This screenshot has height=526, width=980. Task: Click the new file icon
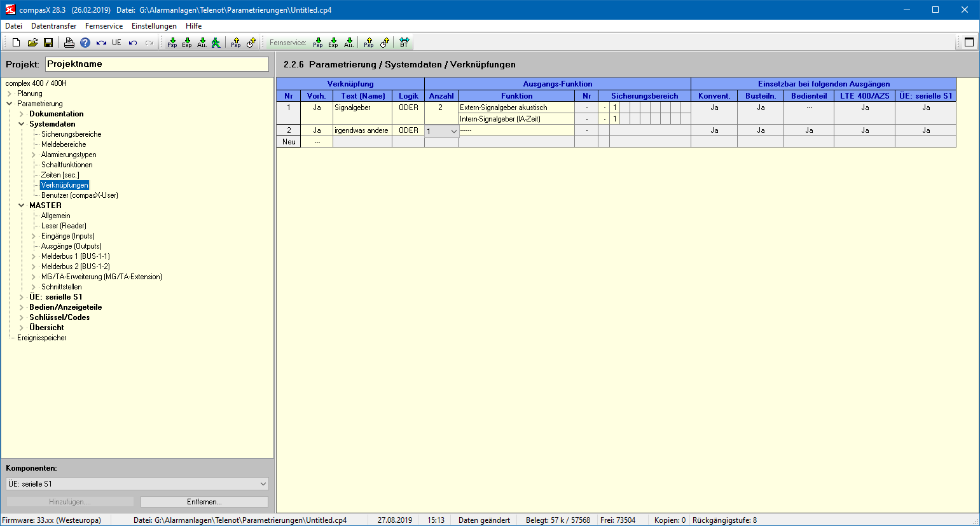point(17,43)
